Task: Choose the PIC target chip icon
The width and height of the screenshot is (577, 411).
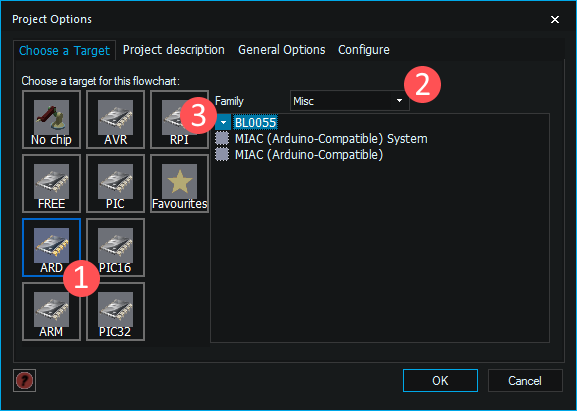Action: tap(116, 184)
